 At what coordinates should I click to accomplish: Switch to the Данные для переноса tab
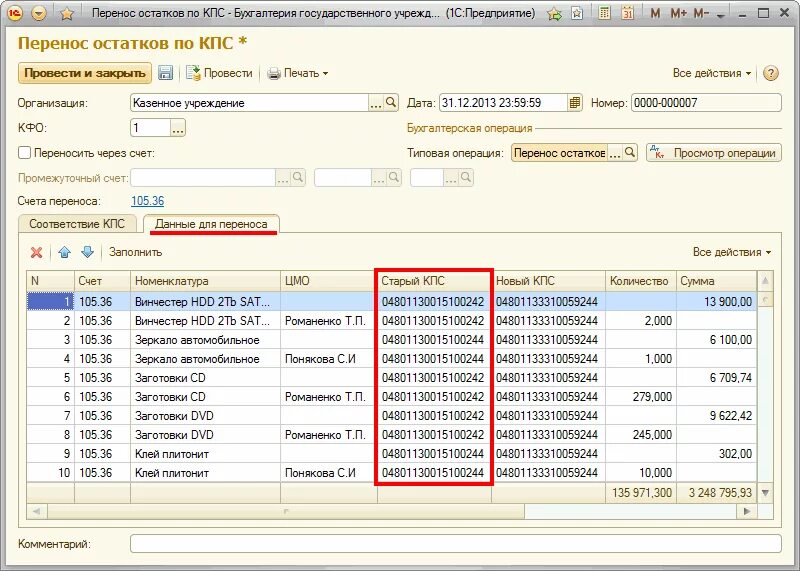(211, 224)
